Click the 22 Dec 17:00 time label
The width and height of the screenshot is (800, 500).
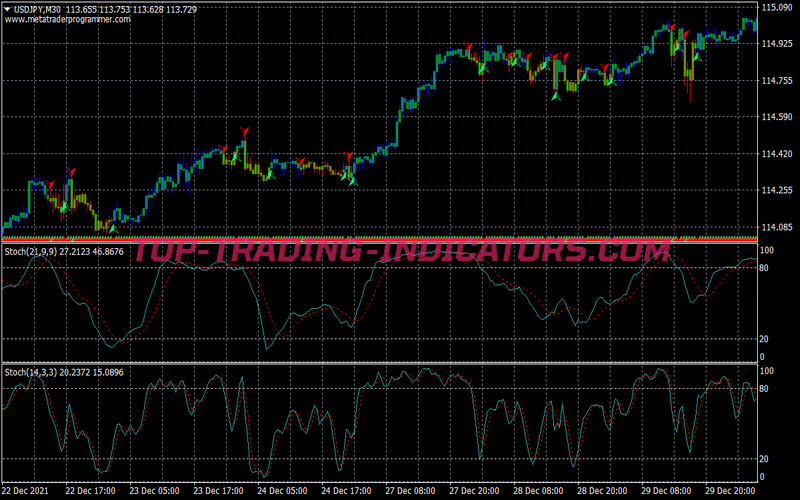(90, 491)
